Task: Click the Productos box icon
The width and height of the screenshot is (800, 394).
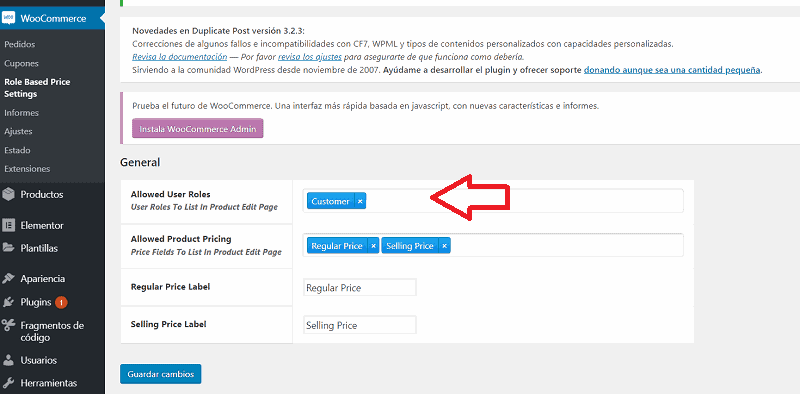Action: pyautogui.click(x=8, y=194)
